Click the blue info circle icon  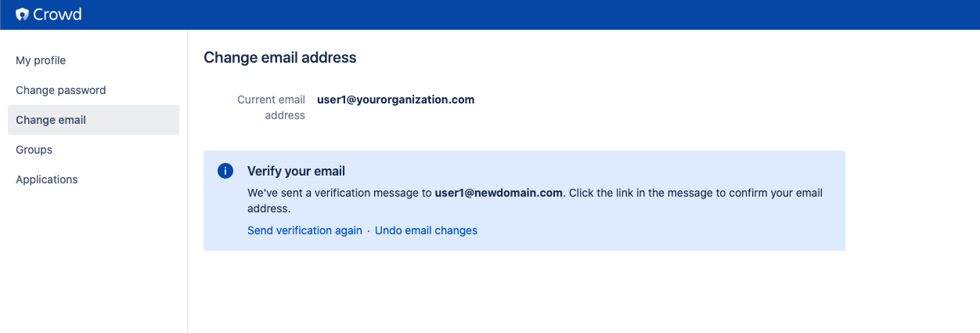click(x=225, y=171)
